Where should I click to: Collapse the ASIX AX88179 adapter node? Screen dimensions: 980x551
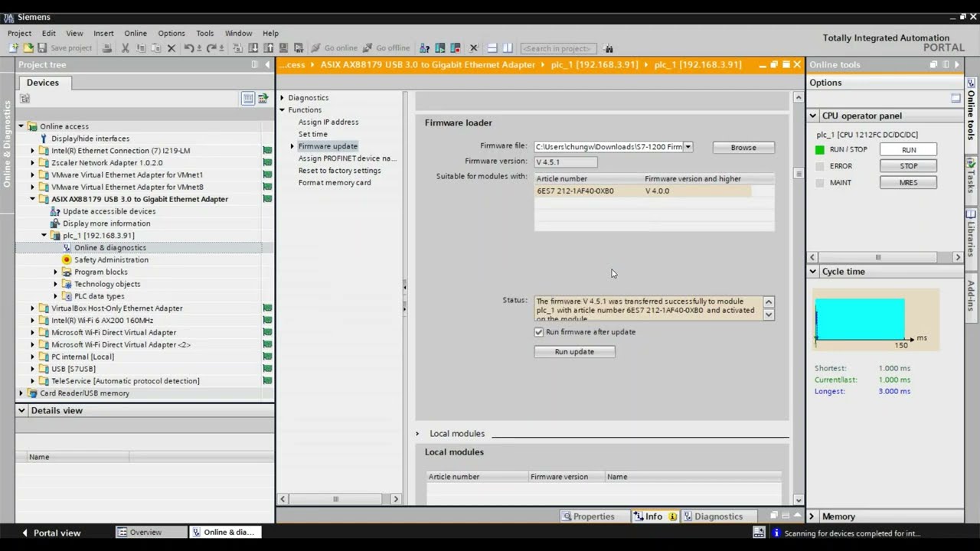32,199
